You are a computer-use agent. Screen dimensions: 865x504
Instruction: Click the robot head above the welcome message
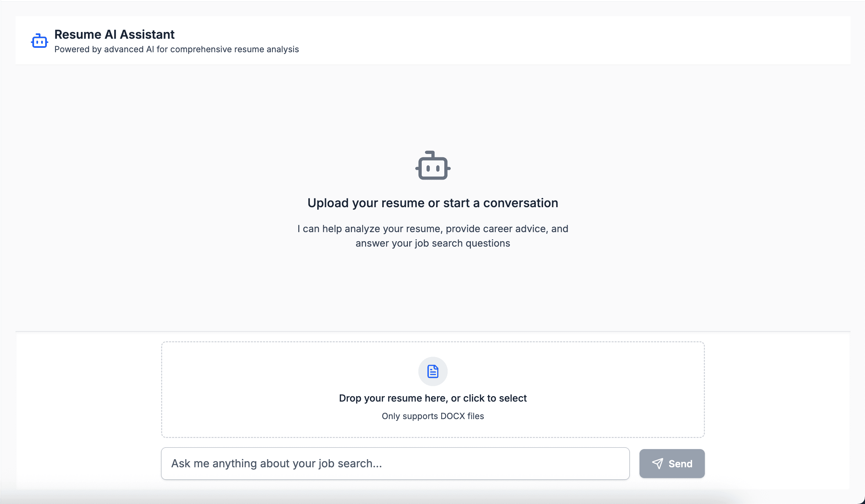[433, 167]
